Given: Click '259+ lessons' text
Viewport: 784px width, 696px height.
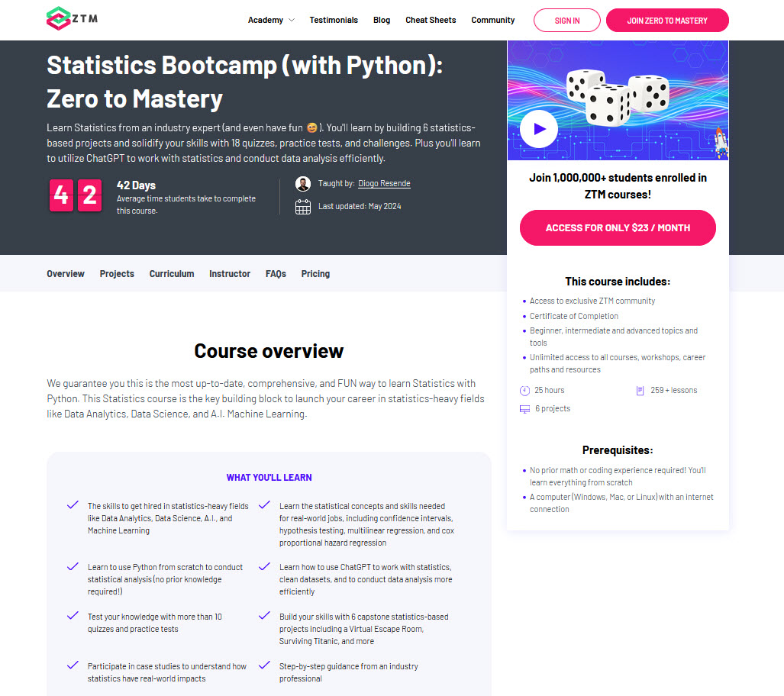Looking at the screenshot, I should (x=673, y=391).
